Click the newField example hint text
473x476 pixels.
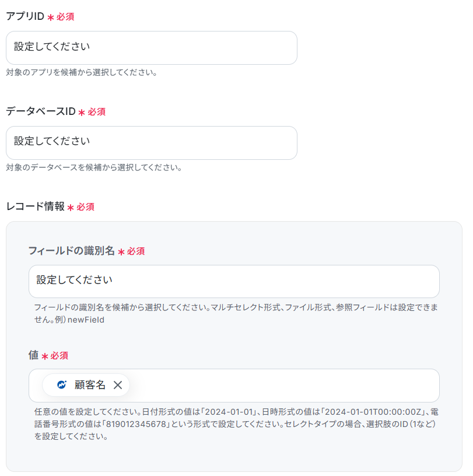86,320
